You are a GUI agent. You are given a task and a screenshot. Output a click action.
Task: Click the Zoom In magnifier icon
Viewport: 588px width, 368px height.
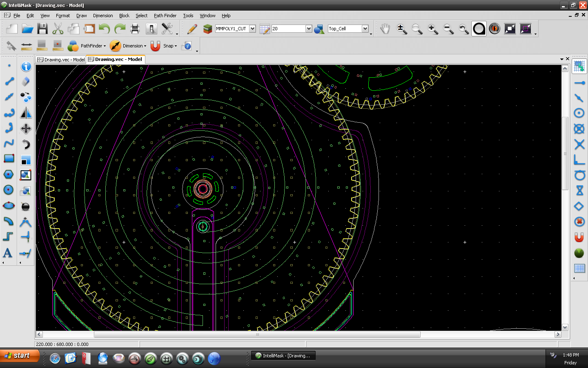coord(433,29)
